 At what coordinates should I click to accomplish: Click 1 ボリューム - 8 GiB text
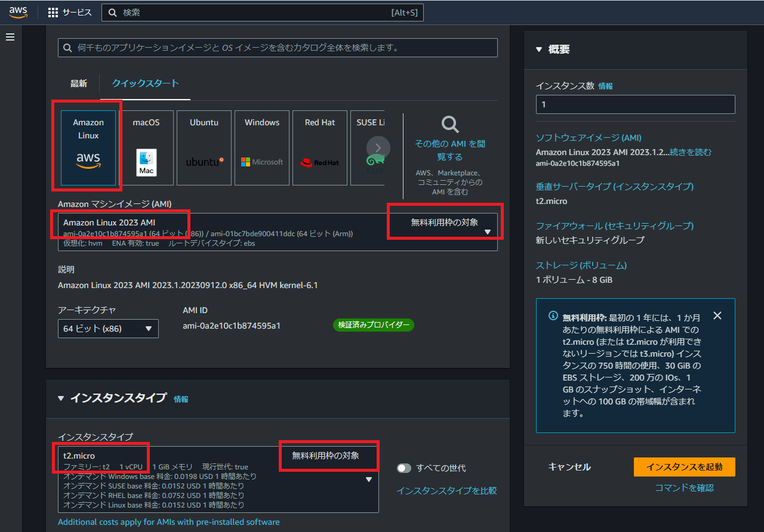(574, 280)
